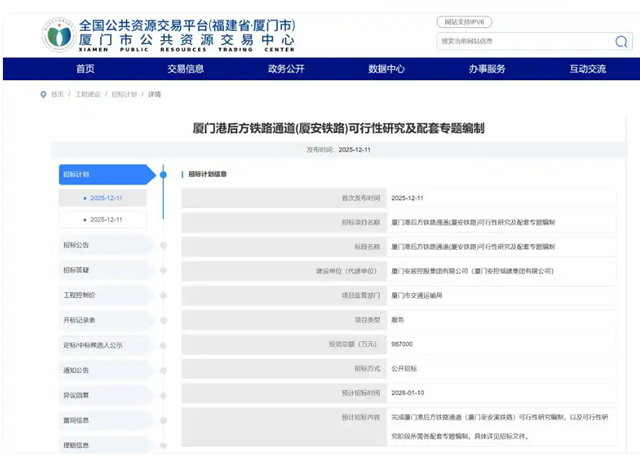Click the gray timeline dot beside 工程控制价

pyautogui.click(x=163, y=295)
